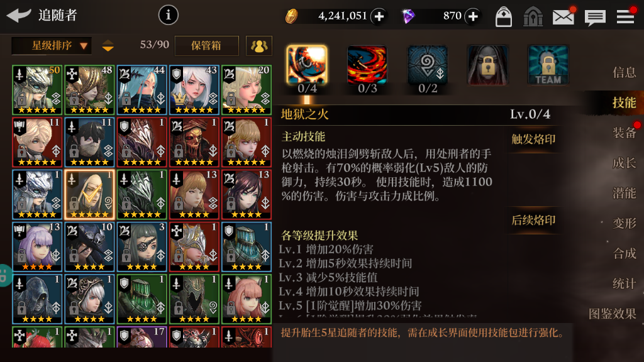
Task: Open the shopping bag store icon
Action: tap(504, 17)
